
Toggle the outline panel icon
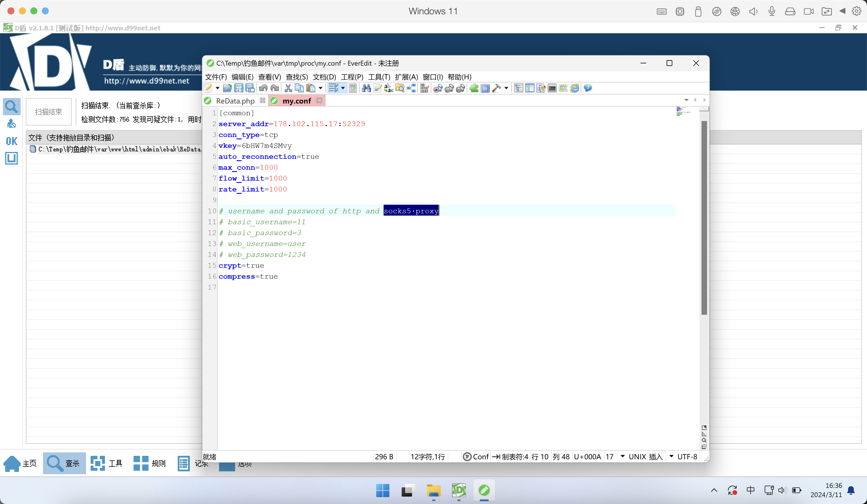(518, 88)
